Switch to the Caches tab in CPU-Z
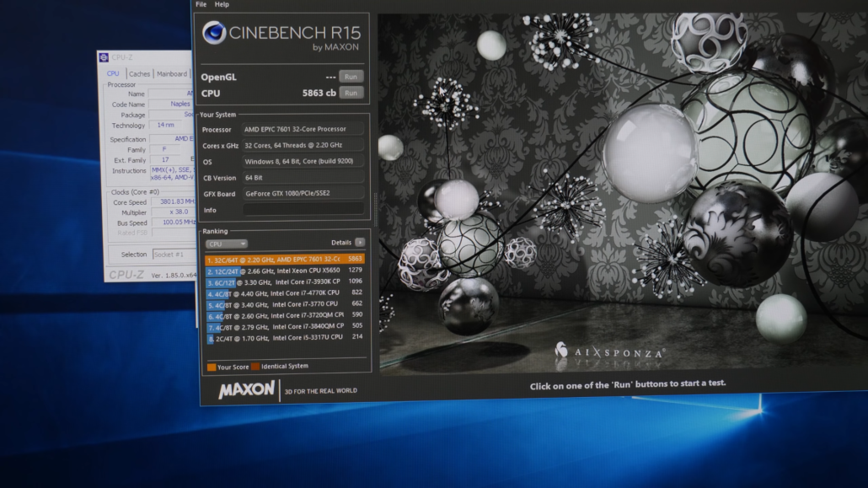Viewport: 868px width, 488px height. 139,74
